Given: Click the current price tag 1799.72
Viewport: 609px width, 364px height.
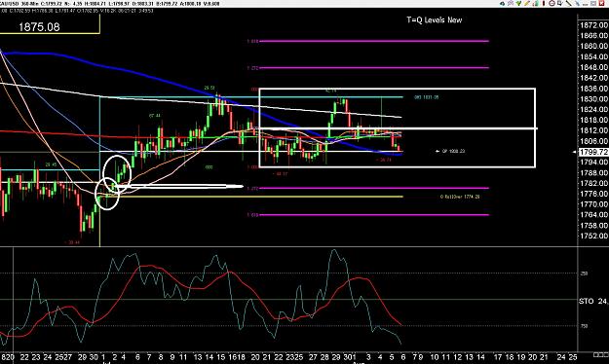Looking at the screenshot, I should coord(593,152).
